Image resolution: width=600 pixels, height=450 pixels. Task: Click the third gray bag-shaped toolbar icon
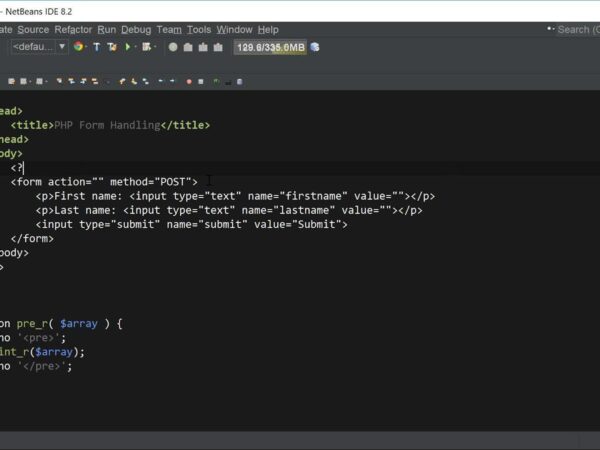click(x=218, y=47)
